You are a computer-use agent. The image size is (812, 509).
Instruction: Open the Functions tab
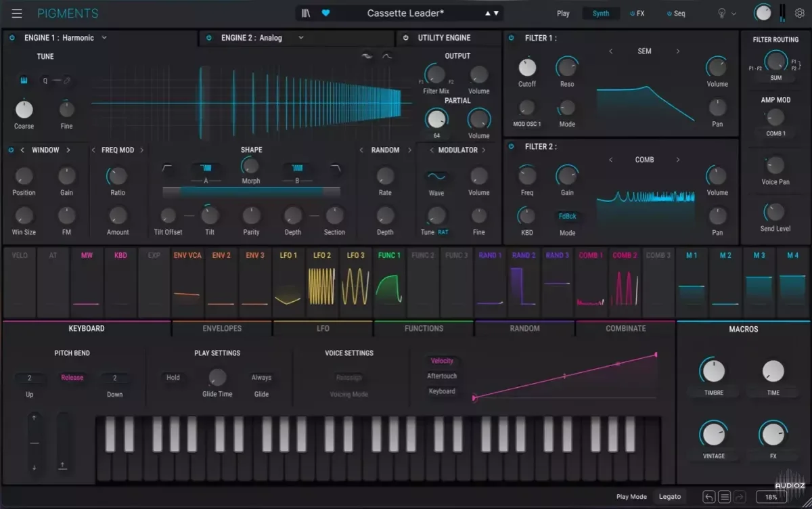click(424, 328)
